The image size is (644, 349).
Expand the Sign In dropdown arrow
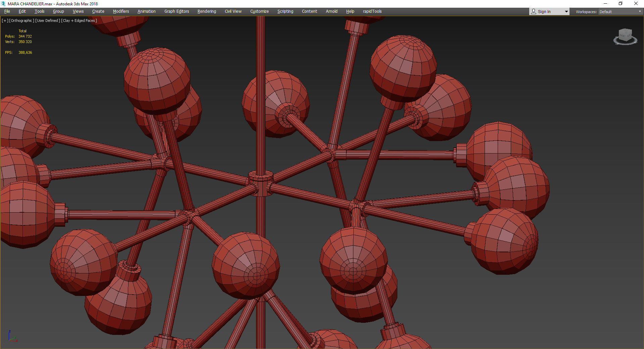click(566, 12)
